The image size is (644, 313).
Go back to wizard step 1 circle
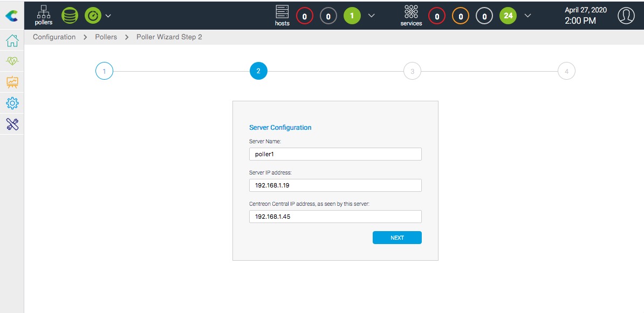tap(104, 71)
